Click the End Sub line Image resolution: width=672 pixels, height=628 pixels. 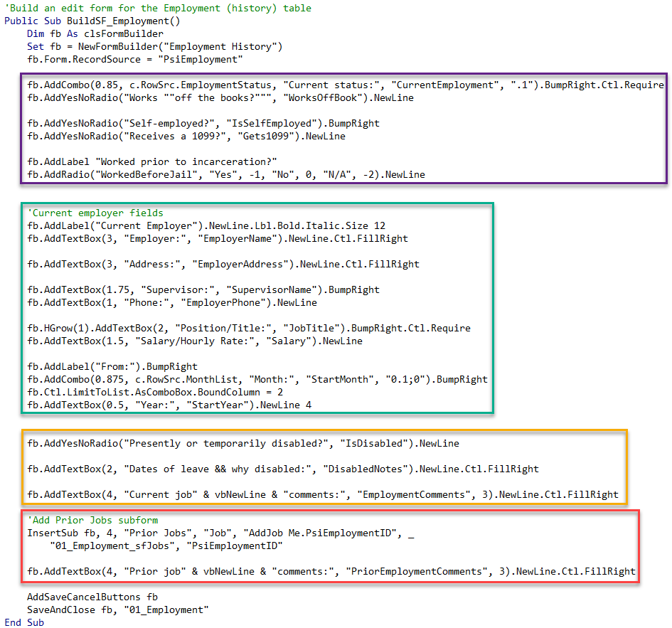pos(24,622)
